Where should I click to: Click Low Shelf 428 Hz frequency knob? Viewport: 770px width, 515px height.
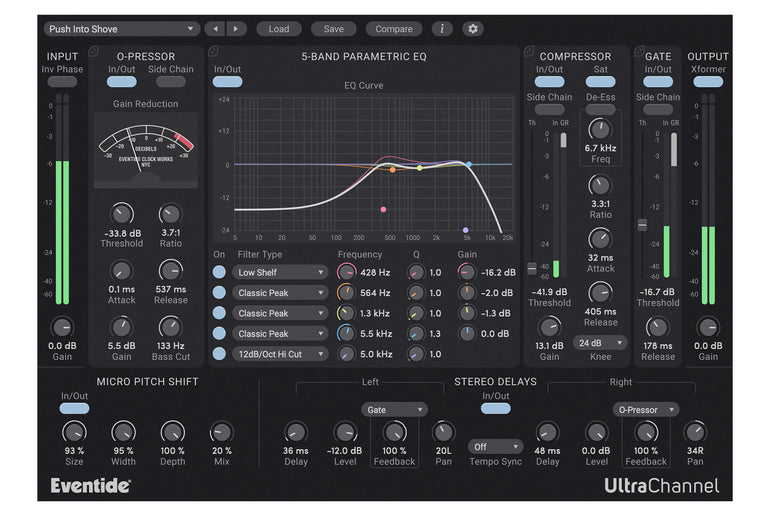tap(346, 272)
